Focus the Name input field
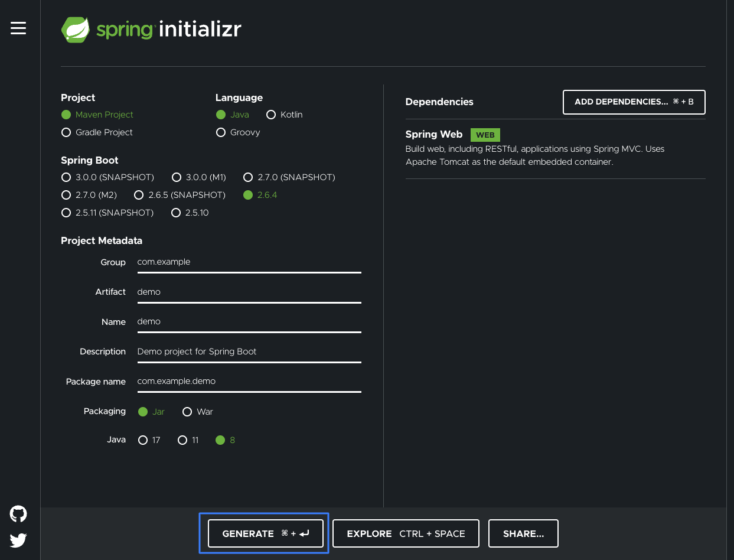734x560 pixels. [249, 322]
